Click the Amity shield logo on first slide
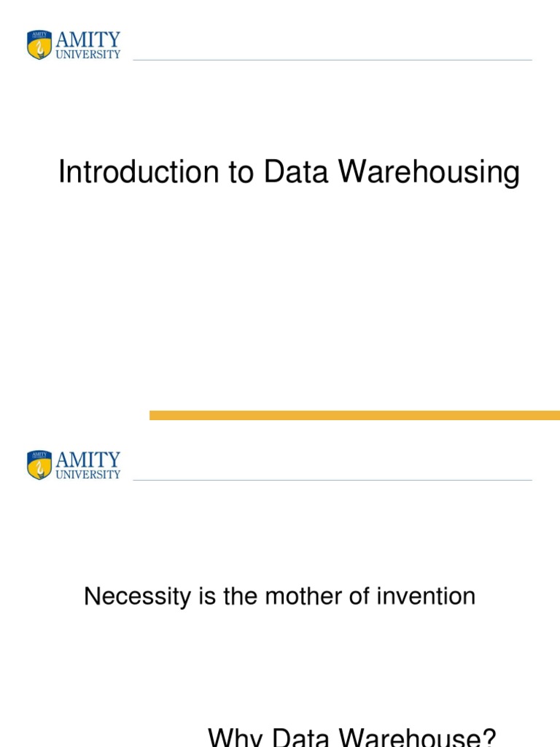 coord(39,44)
